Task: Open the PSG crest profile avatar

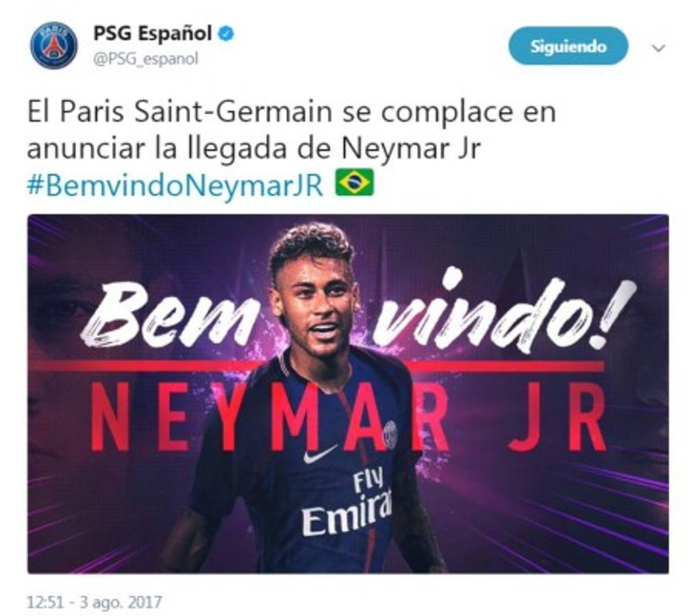Action: click(53, 45)
